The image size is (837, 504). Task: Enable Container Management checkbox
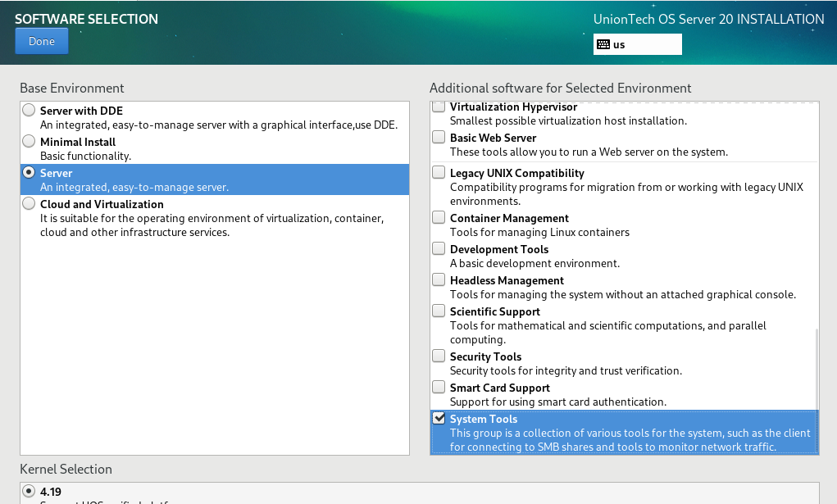[x=439, y=217]
